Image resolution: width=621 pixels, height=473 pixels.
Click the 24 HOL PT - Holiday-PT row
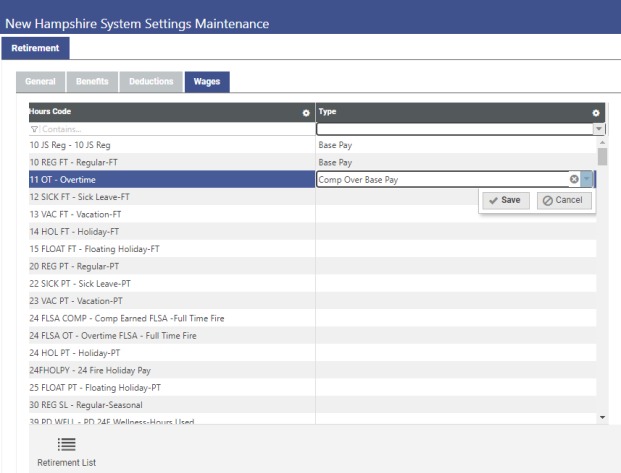click(170, 353)
